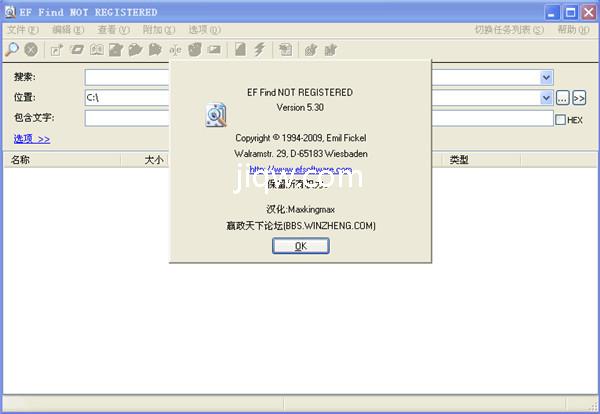Click the lightning bolt toolbar icon
The width and height of the screenshot is (600, 414).
pyautogui.click(x=260, y=49)
